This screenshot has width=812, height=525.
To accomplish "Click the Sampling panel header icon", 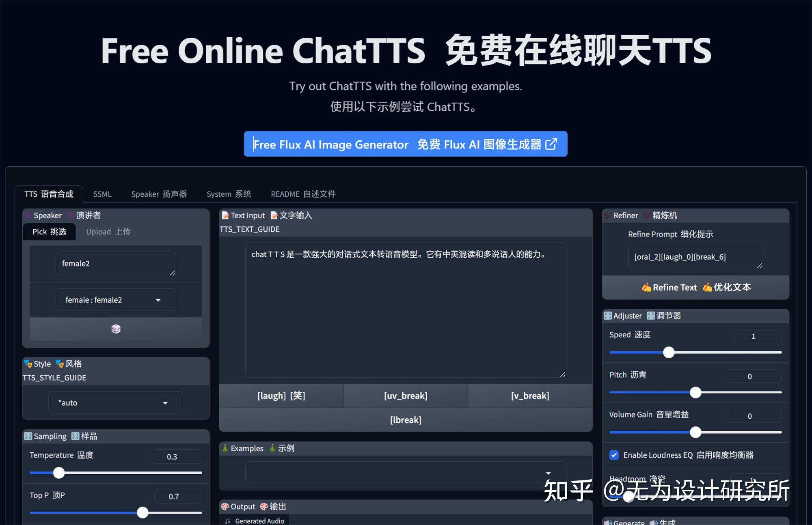I will point(28,436).
